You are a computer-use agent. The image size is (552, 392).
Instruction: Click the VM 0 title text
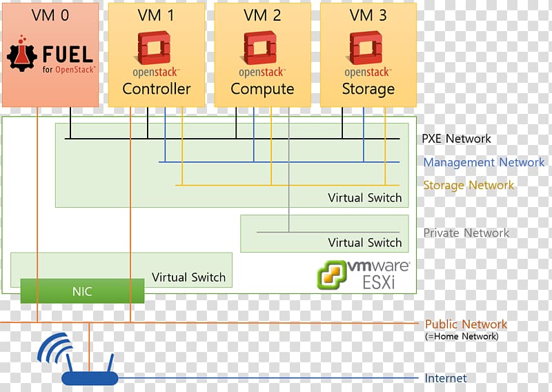pyautogui.click(x=50, y=15)
